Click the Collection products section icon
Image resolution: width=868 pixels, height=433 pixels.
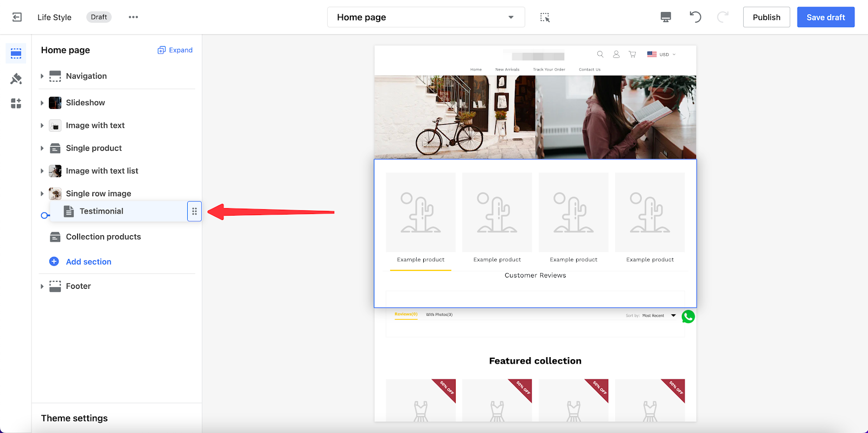[x=55, y=237]
